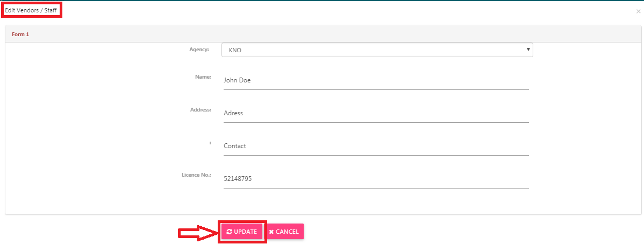Click the X icon on CANCEL button
The height and width of the screenshot is (251, 644).
271,232
